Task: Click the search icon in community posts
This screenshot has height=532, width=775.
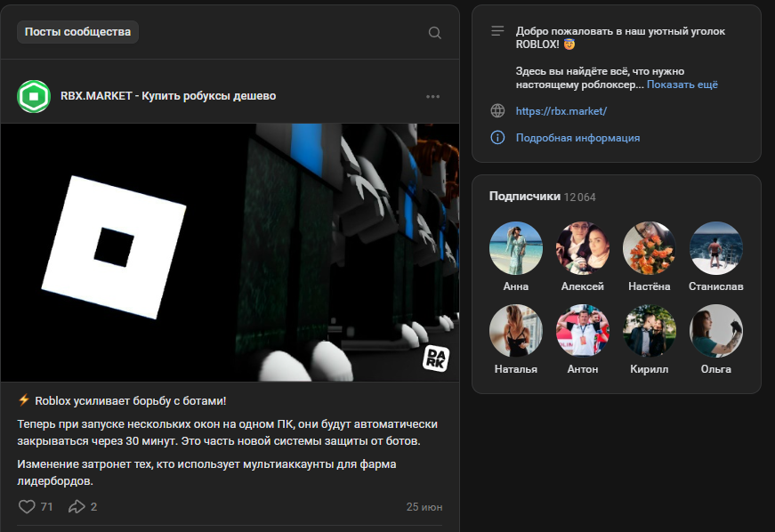Action: (x=434, y=33)
